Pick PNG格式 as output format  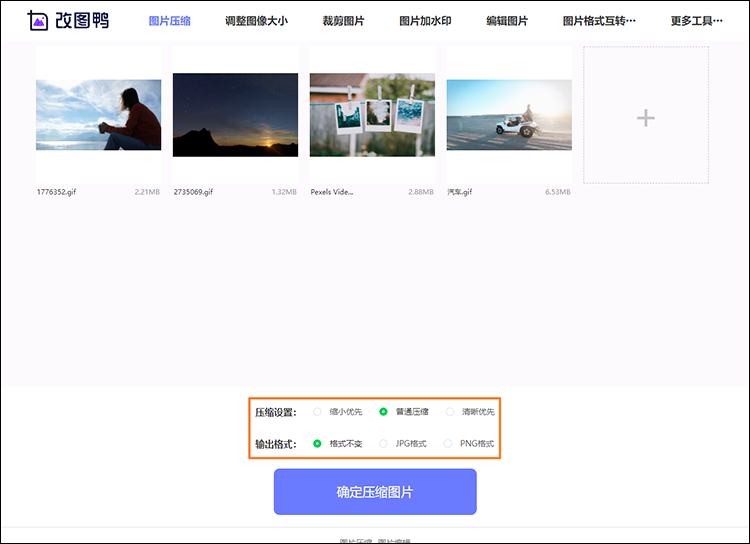(448, 443)
